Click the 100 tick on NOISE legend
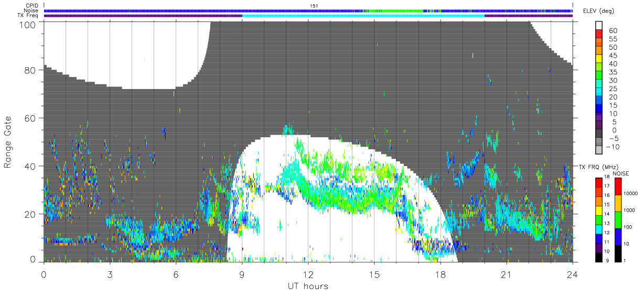This screenshot has width=644, height=297. tap(628, 227)
